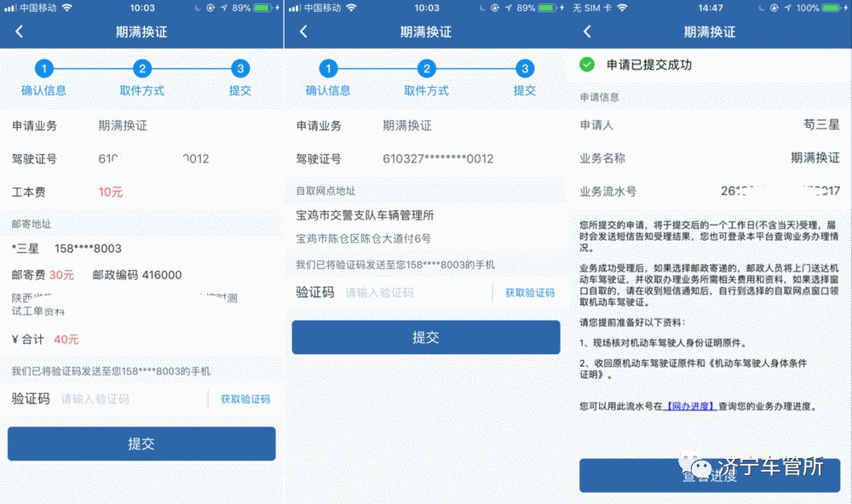Select 自取网点地址 section header

click(325, 191)
